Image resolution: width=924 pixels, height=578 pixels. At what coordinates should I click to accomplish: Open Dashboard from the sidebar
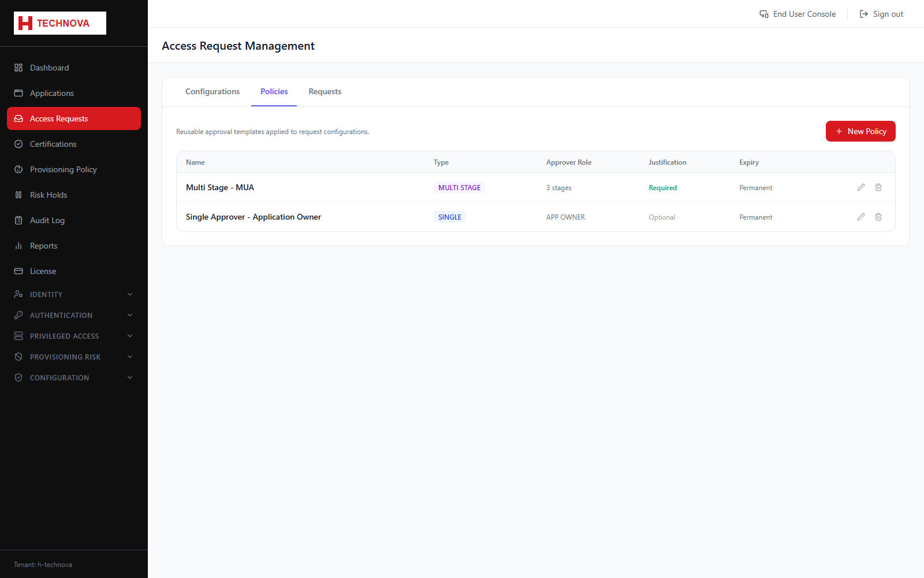click(x=74, y=68)
